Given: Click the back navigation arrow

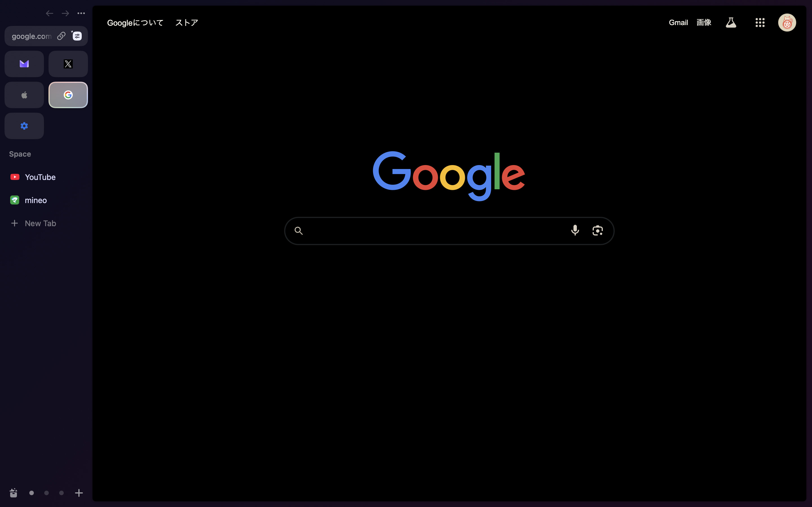Looking at the screenshot, I should pos(49,14).
